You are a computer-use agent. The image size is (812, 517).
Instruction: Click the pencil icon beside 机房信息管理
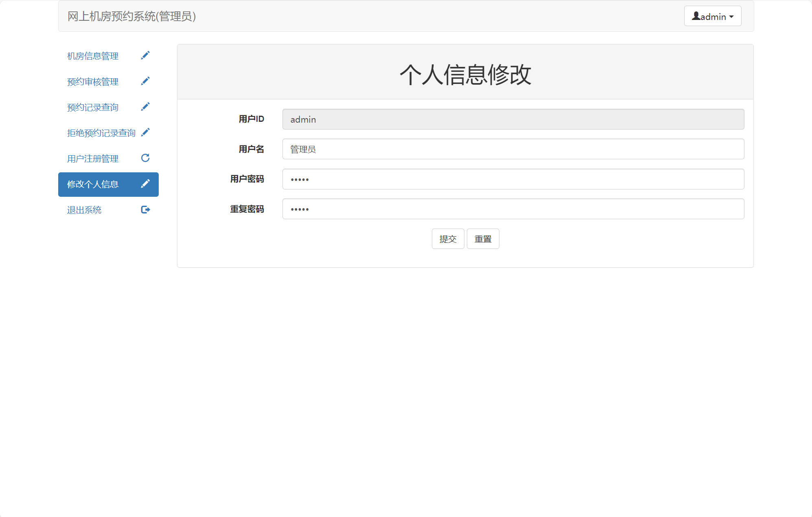click(145, 55)
